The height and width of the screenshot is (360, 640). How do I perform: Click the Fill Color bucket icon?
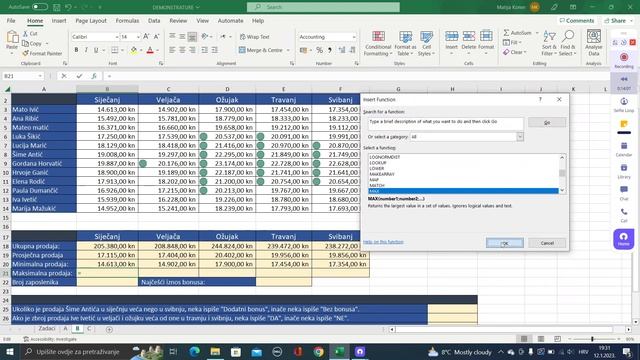pos(133,50)
